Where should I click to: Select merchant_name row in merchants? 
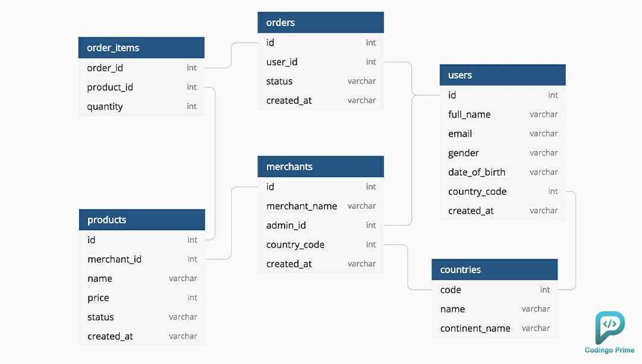click(x=320, y=206)
